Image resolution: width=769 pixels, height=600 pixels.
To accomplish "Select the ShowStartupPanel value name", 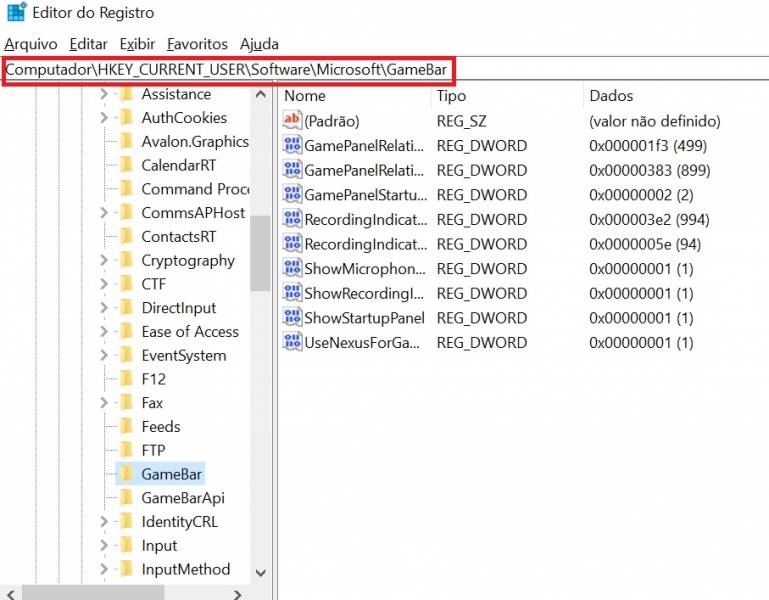I will (364, 318).
